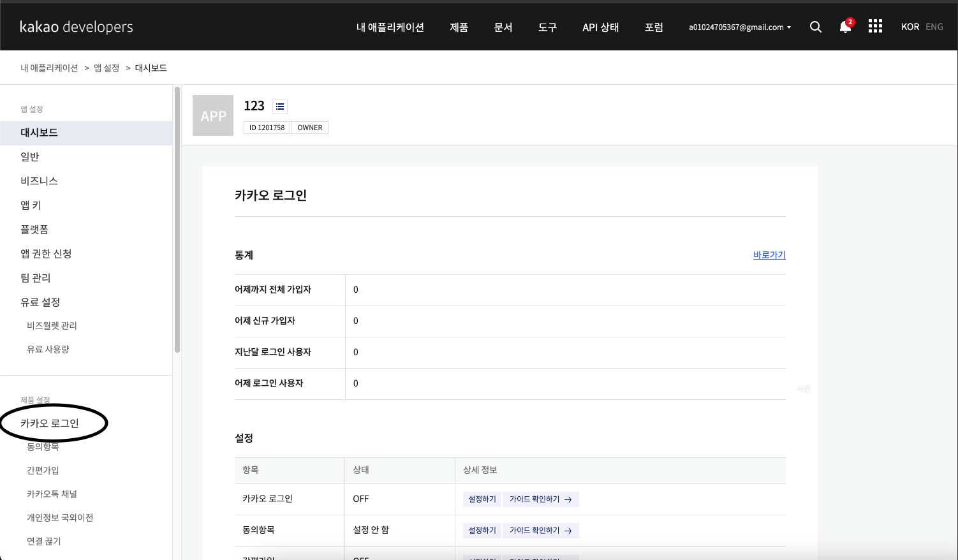Image resolution: width=958 pixels, height=560 pixels.
Task: Open 개인정보 국외이전 in the sidebar
Action: coord(60,517)
